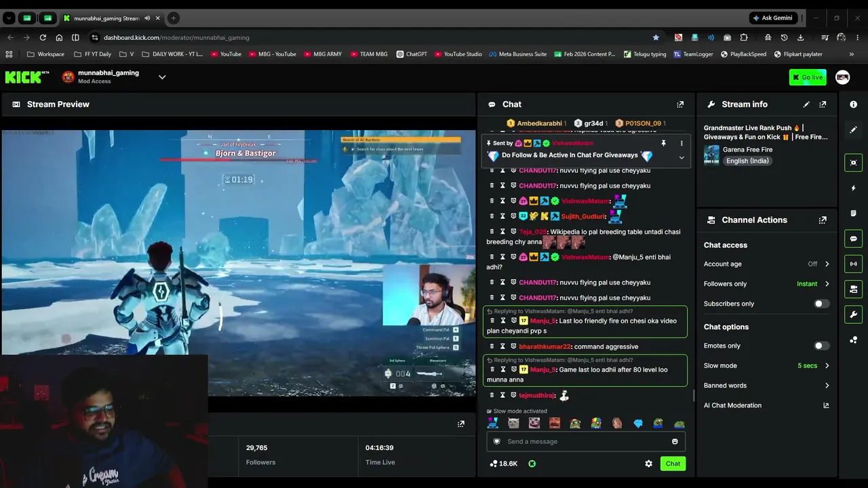Toggle the Chat panel icon in the sidebar

point(853,239)
